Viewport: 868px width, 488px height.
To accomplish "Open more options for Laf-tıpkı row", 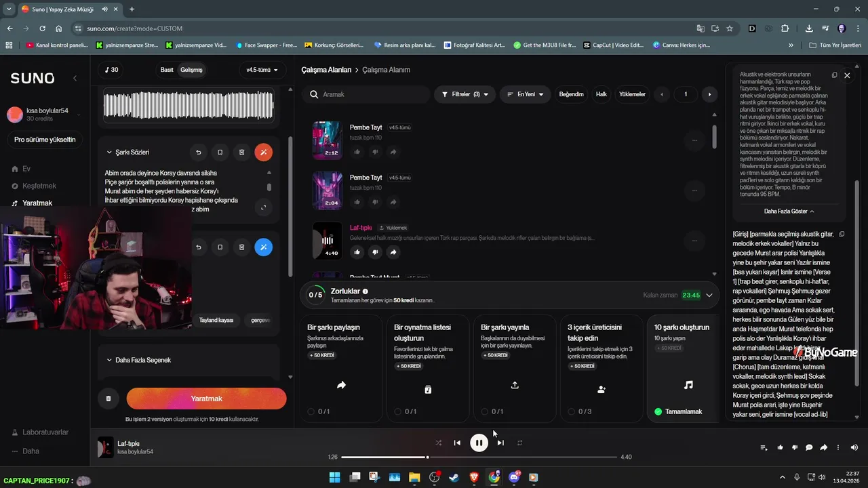I will [x=694, y=240].
